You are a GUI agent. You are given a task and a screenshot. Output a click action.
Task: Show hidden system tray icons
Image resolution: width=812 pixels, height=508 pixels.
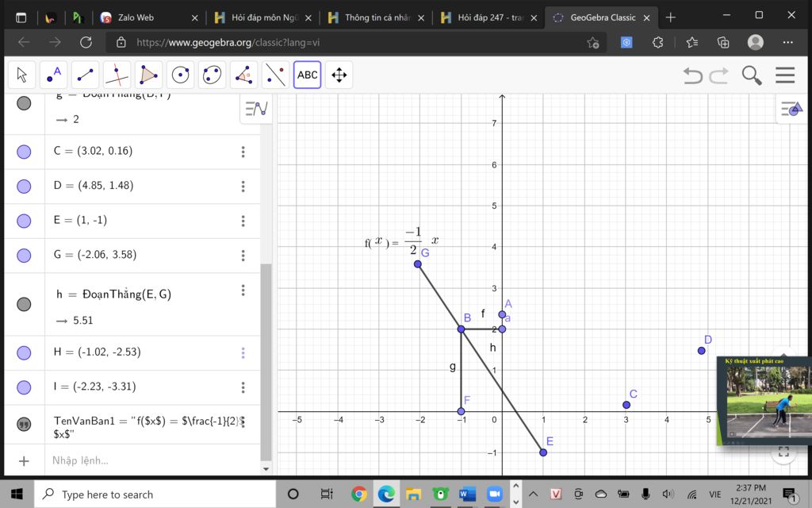(533, 494)
